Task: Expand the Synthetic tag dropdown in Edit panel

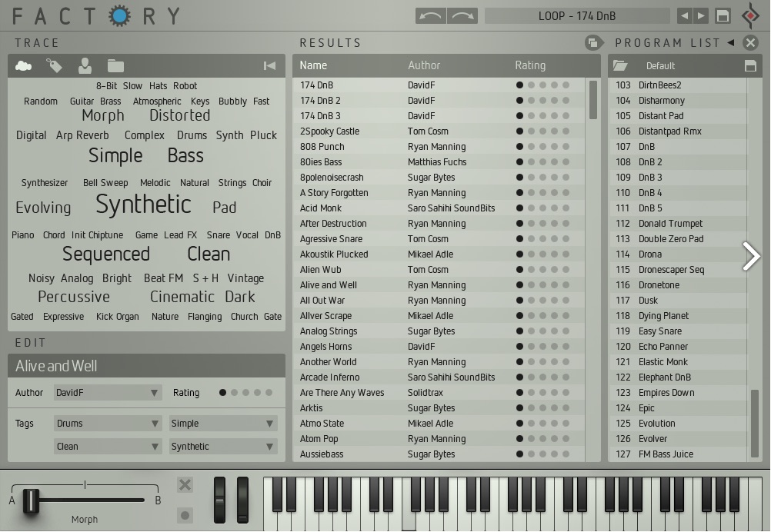Action: (x=222, y=446)
